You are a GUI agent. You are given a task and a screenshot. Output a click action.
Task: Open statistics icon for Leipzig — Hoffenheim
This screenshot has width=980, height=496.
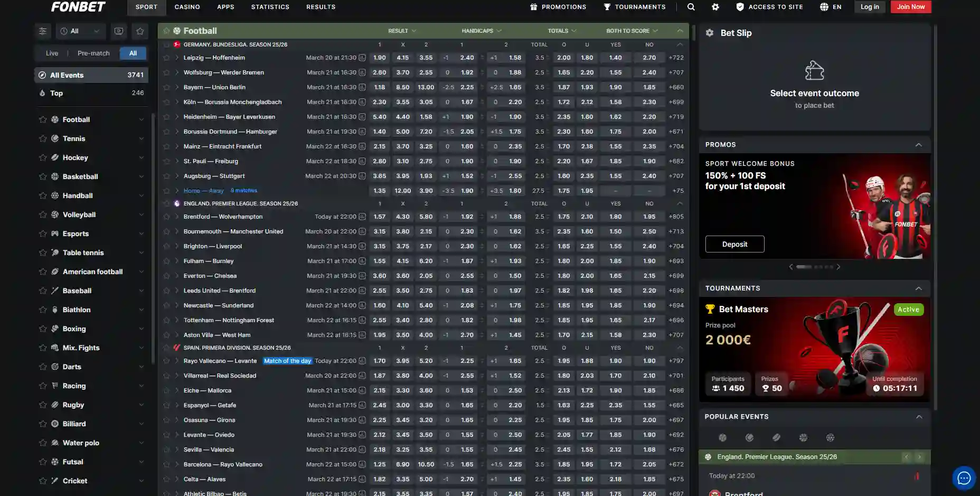coord(362,58)
